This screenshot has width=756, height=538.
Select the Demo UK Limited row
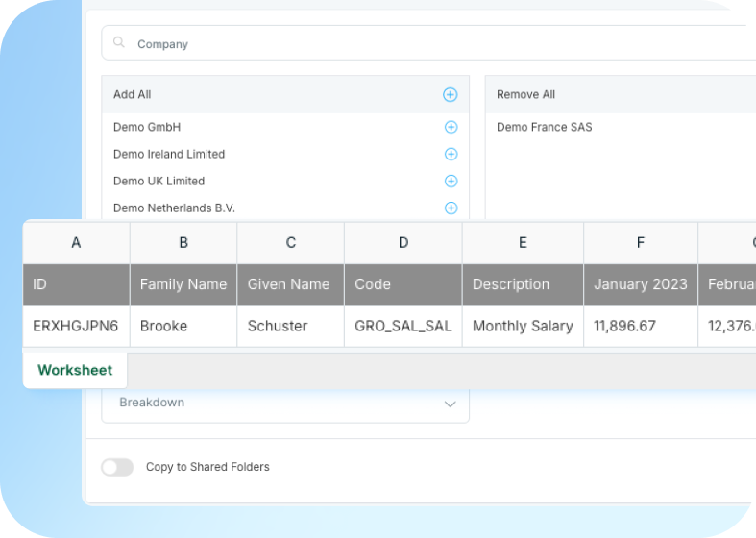285,181
